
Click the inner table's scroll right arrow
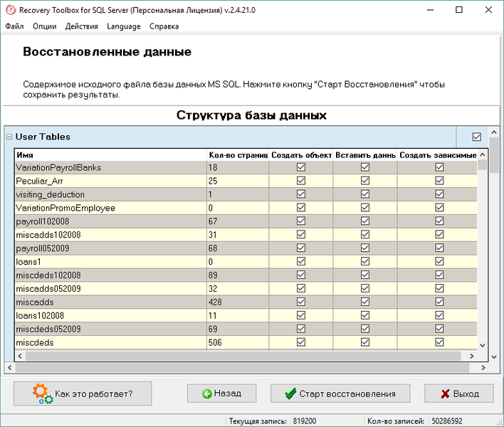[472, 356]
